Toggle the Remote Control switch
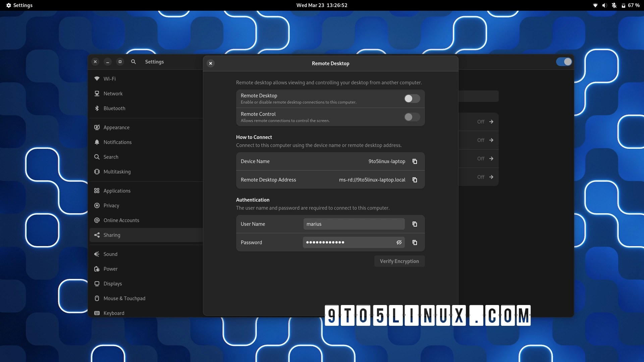This screenshot has width=644, height=362. [412, 117]
